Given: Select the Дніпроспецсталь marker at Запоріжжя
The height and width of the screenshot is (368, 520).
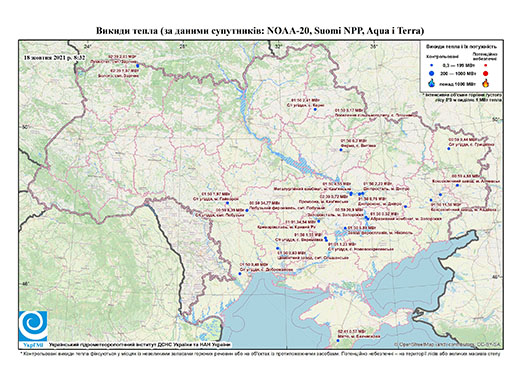Looking at the screenshot, I should click(x=366, y=217).
